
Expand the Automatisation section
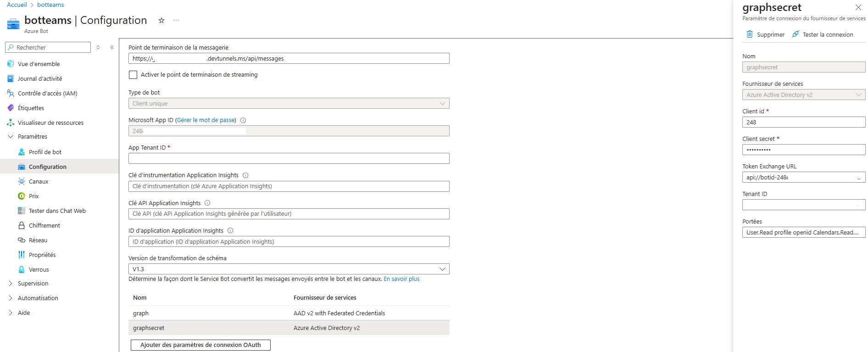tap(11, 298)
